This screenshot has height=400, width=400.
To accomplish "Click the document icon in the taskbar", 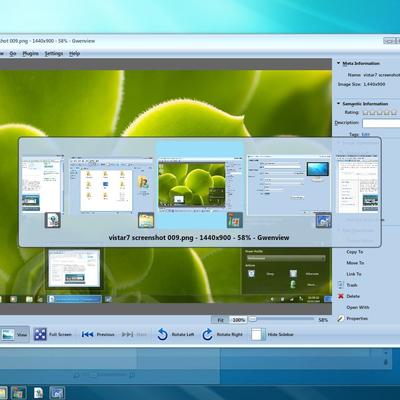I will point(38,393).
